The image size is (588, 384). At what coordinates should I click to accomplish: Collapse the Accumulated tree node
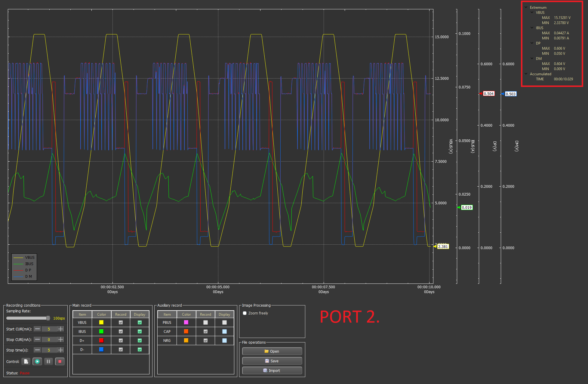click(526, 74)
